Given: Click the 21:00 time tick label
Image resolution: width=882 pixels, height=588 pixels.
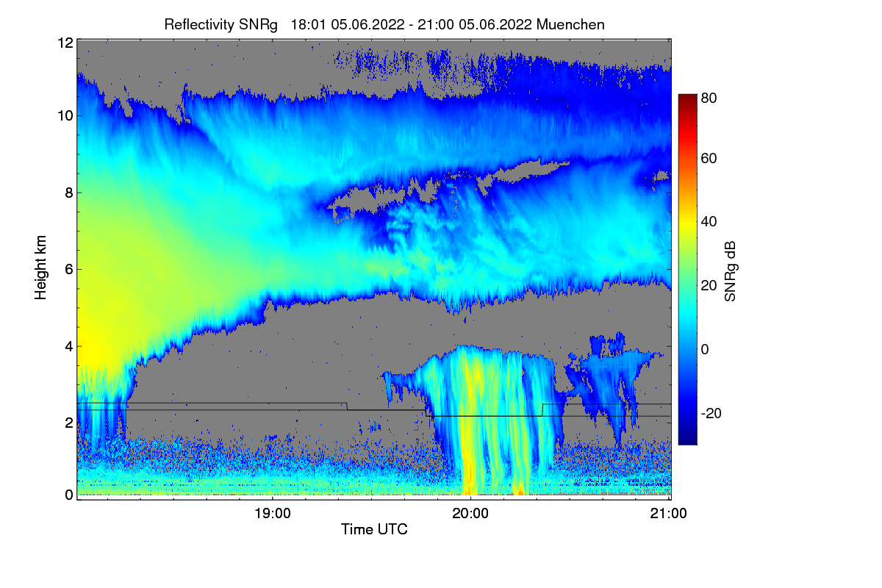Looking at the screenshot, I should (669, 514).
